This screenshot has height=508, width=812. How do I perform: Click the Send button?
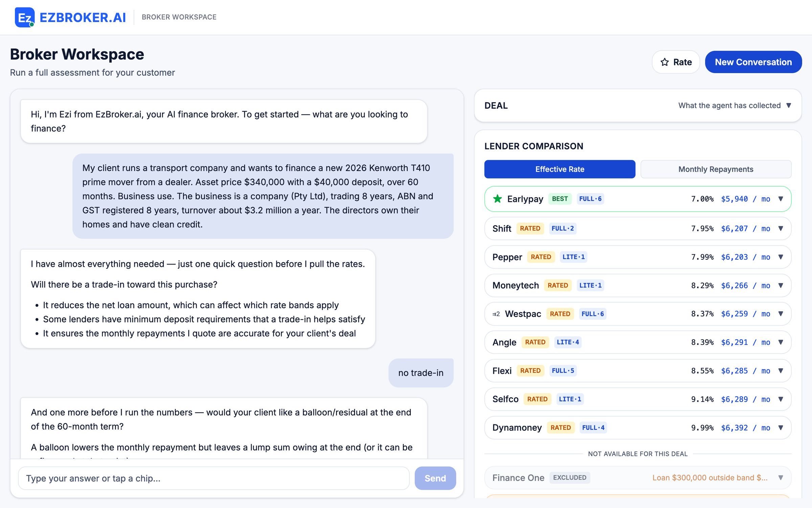click(x=435, y=478)
